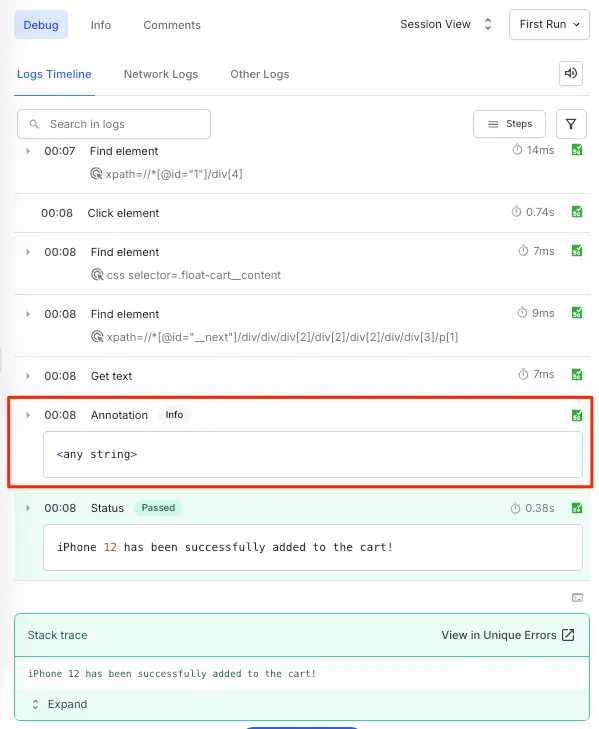Expand the Status Passed log row
Screen dimensions: 599x729
28,508
